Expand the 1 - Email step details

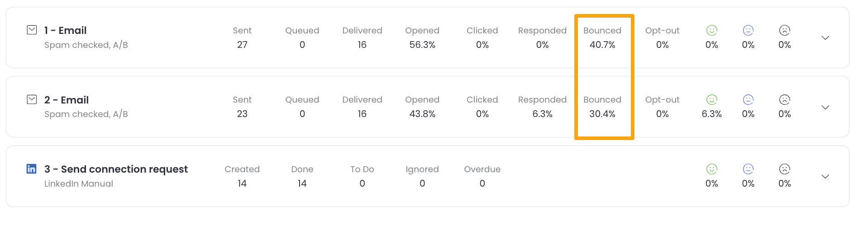825,38
